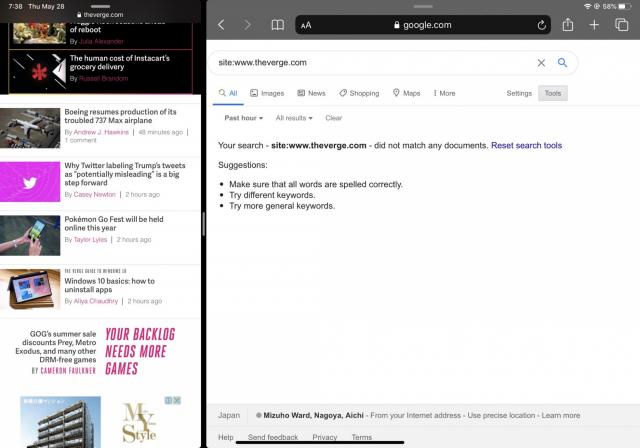This screenshot has height=448, width=640.
Task: Toggle the Tools filter button
Action: point(552,93)
